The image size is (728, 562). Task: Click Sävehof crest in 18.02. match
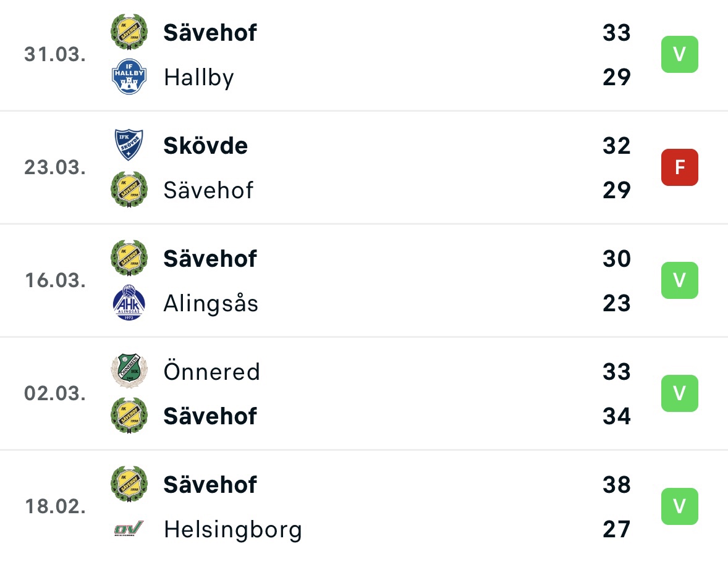(x=129, y=485)
